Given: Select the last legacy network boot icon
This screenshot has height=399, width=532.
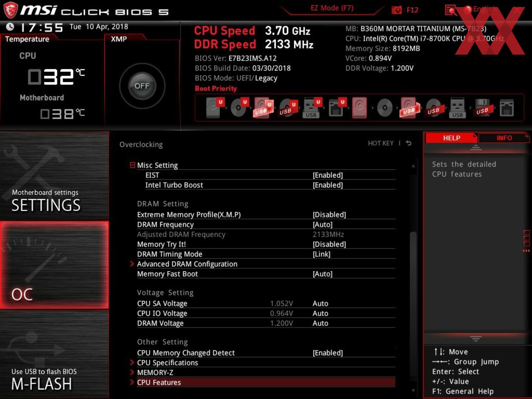Looking at the screenshot, I should 507,108.
